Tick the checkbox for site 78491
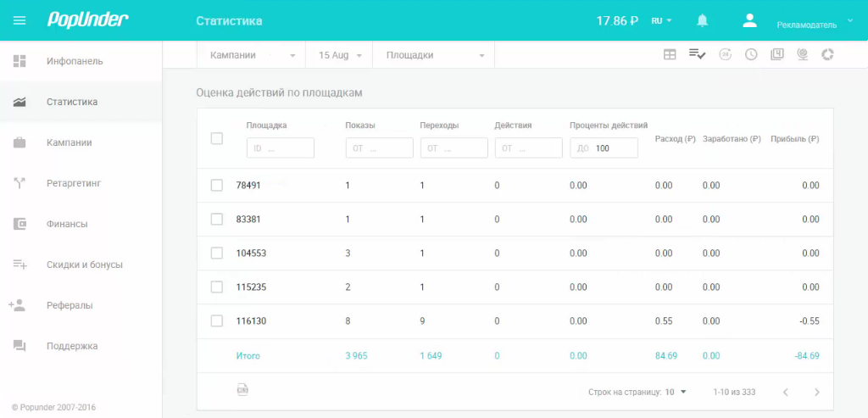This screenshot has width=868, height=418. pyautogui.click(x=217, y=185)
